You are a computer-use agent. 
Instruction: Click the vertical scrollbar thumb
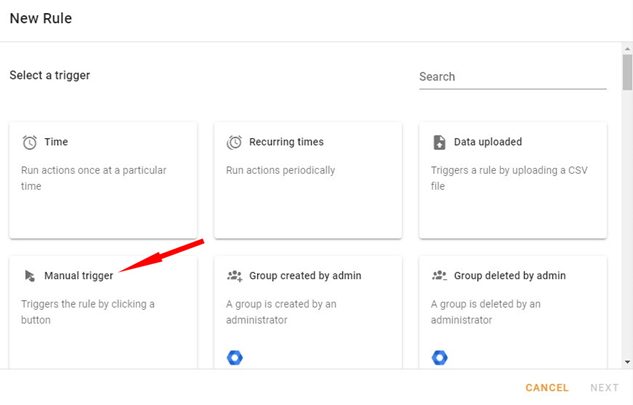click(627, 73)
